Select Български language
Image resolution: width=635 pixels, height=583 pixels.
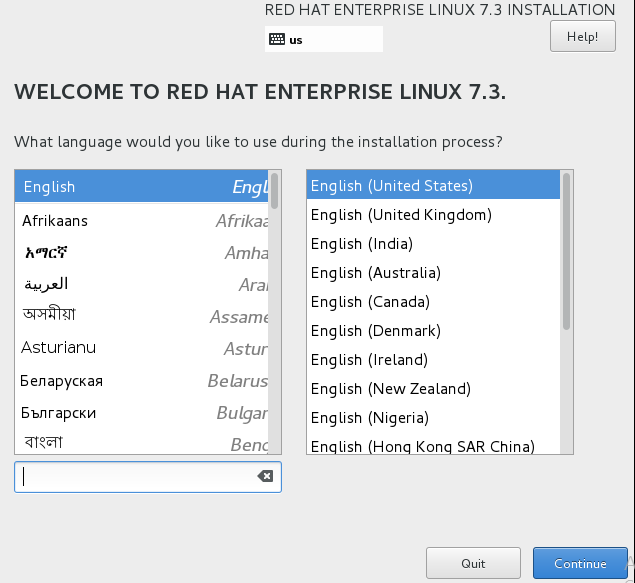point(141,413)
